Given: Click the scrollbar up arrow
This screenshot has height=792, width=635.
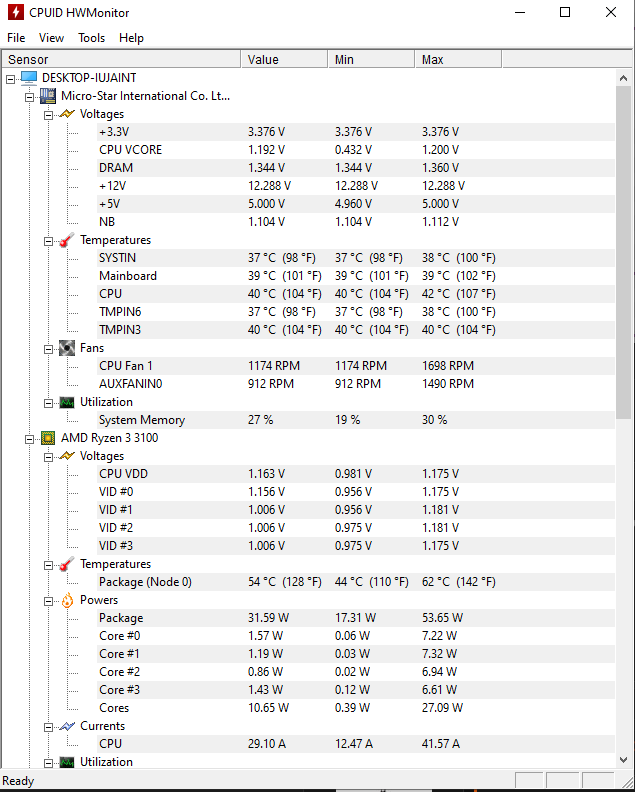Looking at the screenshot, I should [623, 78].
